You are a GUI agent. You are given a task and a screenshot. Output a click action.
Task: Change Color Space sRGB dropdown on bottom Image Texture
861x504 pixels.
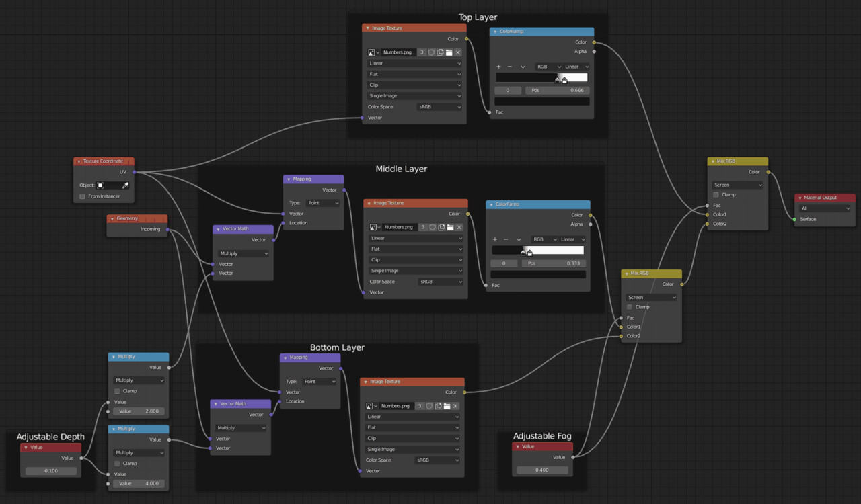[437, 460]
